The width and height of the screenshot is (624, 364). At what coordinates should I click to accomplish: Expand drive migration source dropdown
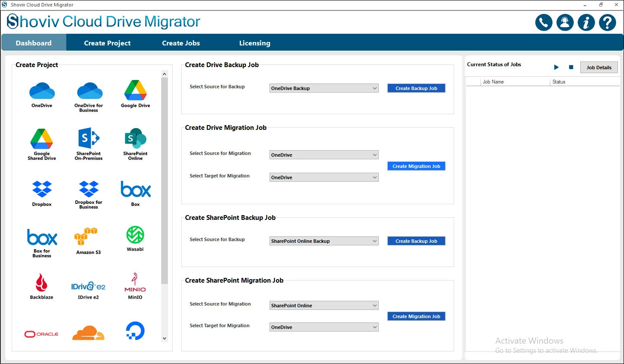(324, 155)
